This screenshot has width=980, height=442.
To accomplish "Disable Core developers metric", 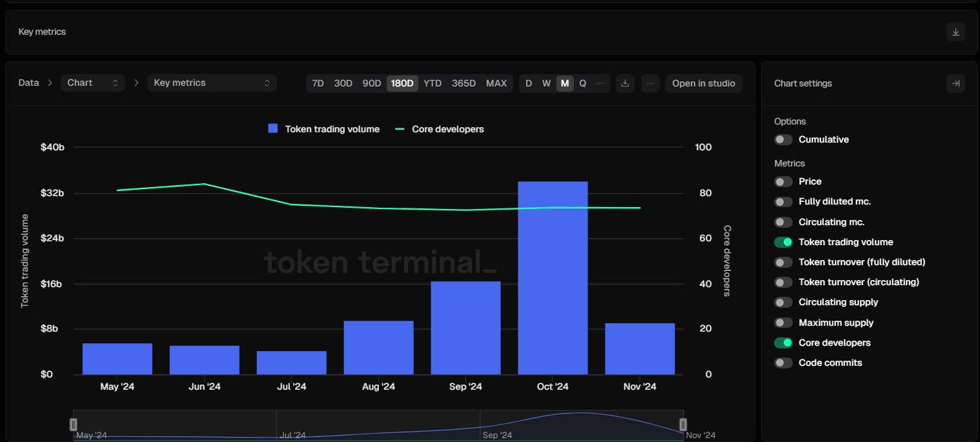I will [783, 343].
